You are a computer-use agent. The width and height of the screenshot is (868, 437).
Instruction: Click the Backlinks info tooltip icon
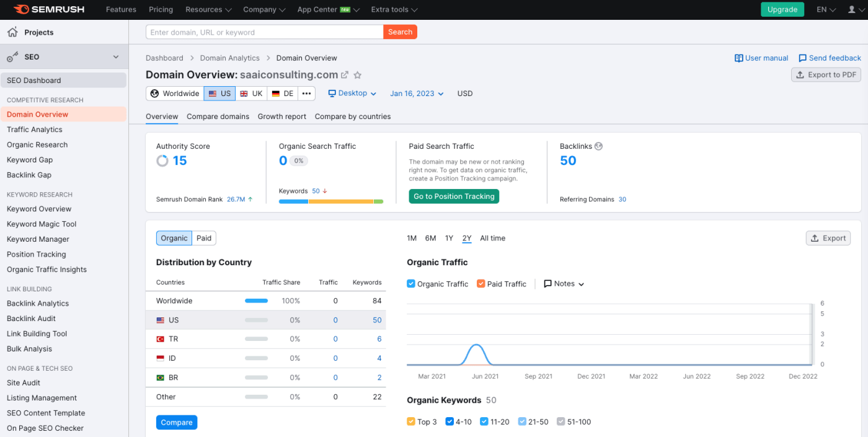point(598,146)
